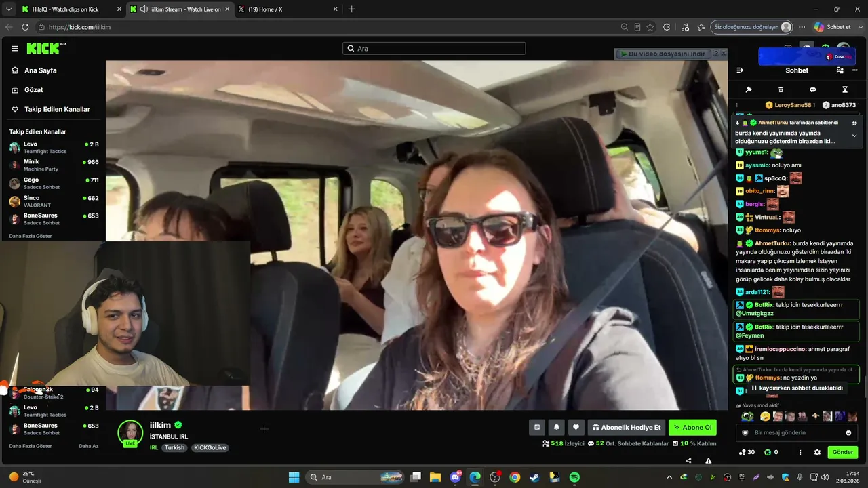The image size is (868, 488).
Task: Open a new browser tab
Action: [x=351, y=9]
